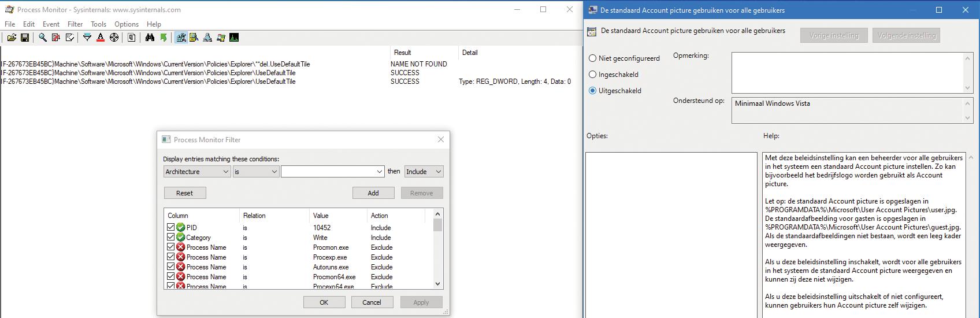Click the Add filter button

click(x=373, y=193)
